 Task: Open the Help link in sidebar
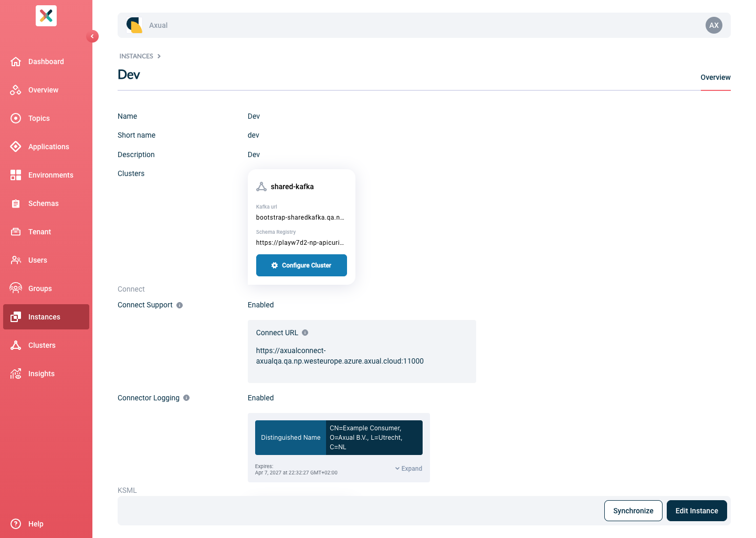click(46, 524)
